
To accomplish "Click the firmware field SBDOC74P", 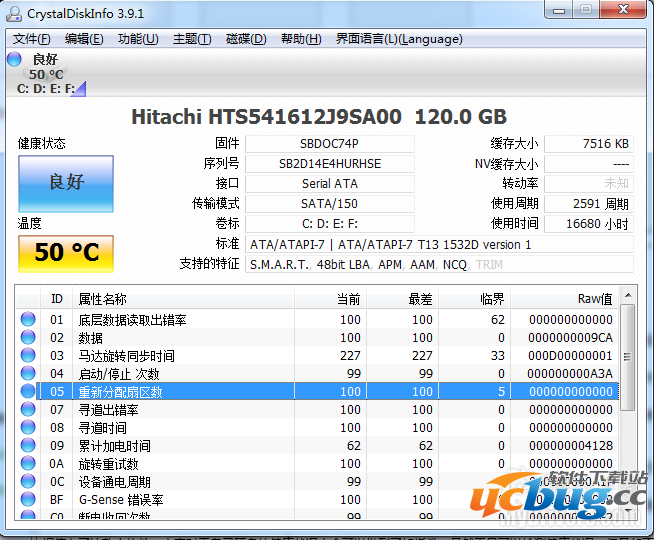I will click(329, 144).
